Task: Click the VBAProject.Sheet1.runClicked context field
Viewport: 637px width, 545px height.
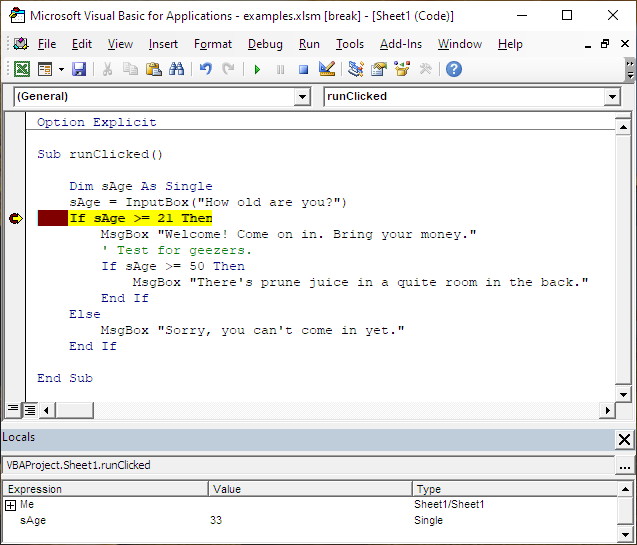Action: pyautogui.click(x=309, y=465)
